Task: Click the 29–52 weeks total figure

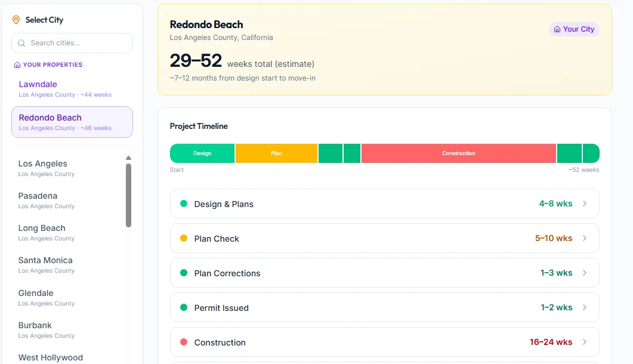Action: pyautogui.click(x=196, y=61)
